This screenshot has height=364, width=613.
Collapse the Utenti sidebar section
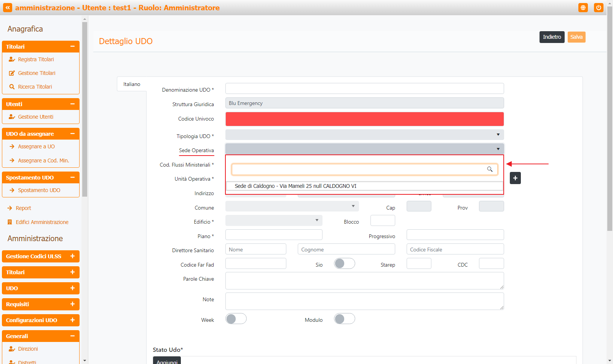tap(72, 104)
